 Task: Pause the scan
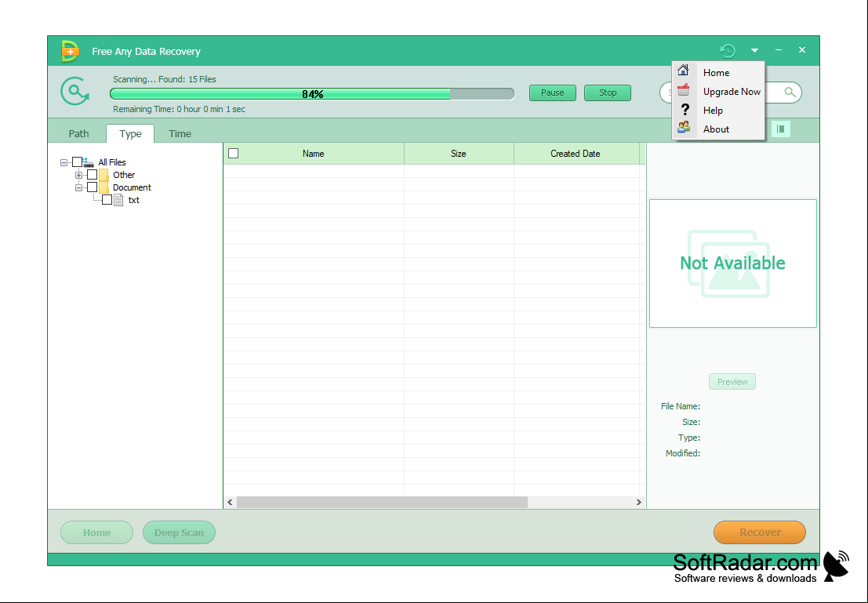tap(553, 93)
